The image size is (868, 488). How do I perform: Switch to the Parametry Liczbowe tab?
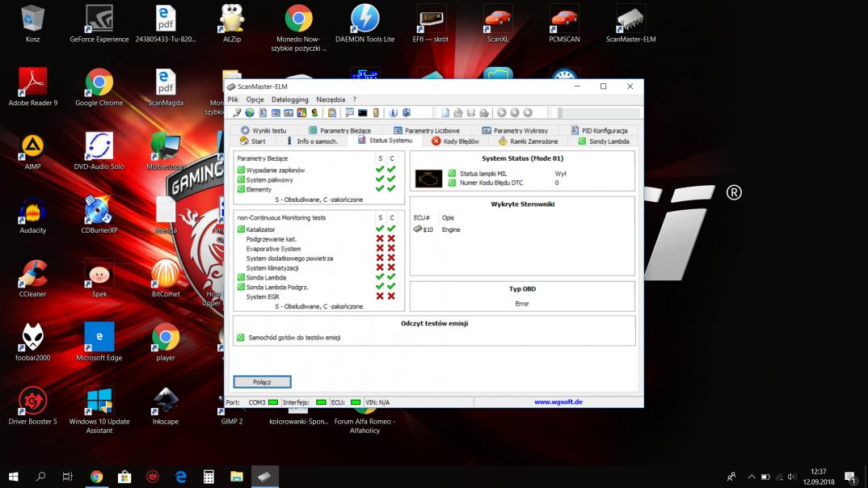[426, 131]
